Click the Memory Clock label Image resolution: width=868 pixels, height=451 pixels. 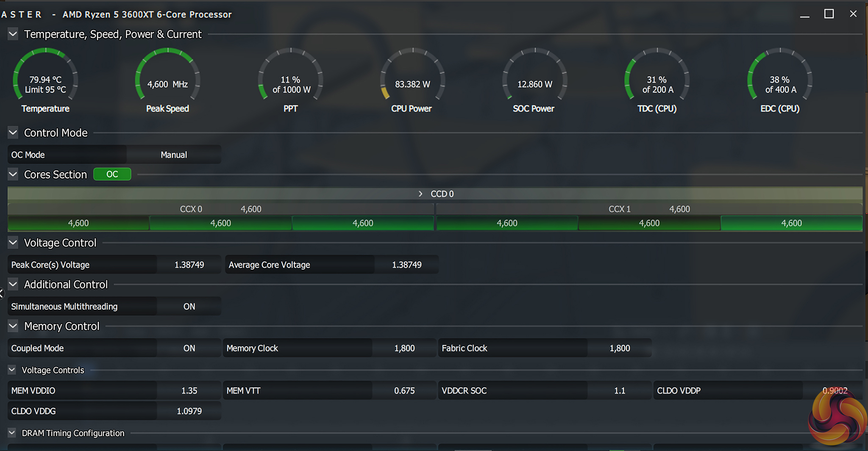(252, 348)
